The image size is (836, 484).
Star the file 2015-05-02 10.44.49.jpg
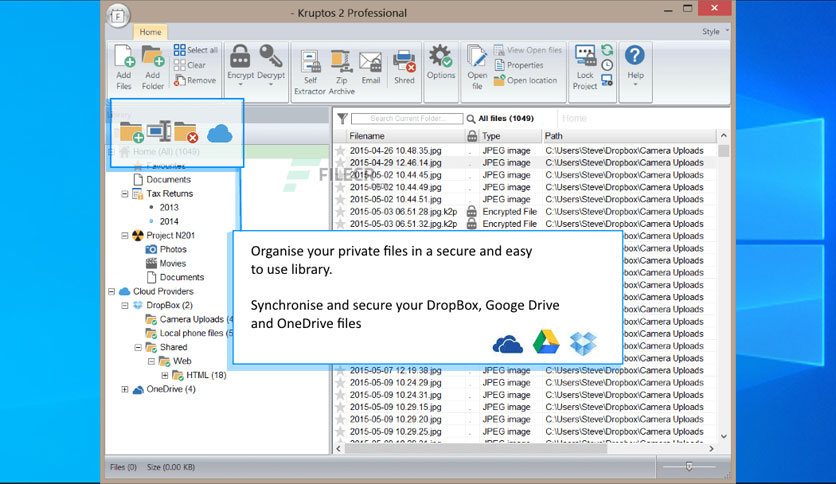point(340,187)
